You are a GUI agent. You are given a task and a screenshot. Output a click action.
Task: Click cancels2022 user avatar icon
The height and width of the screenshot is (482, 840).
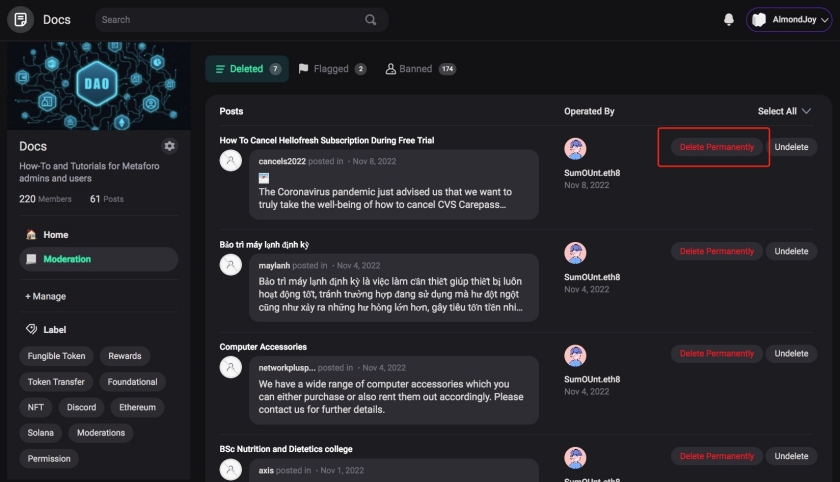click(231, 161)
